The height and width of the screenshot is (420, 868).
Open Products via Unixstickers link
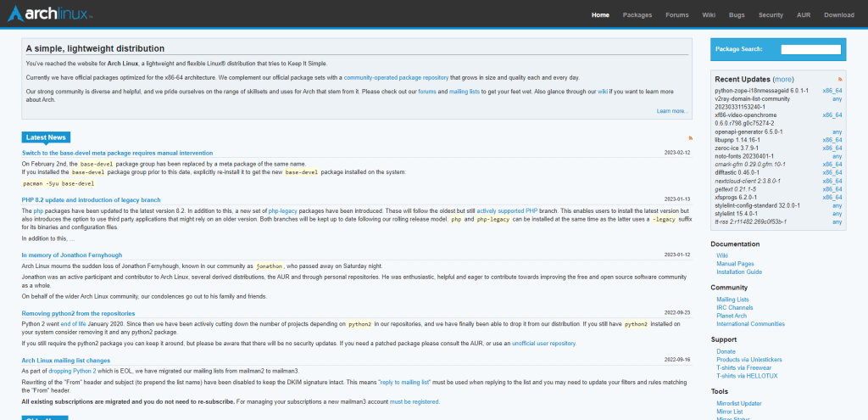tap(749, 360)
